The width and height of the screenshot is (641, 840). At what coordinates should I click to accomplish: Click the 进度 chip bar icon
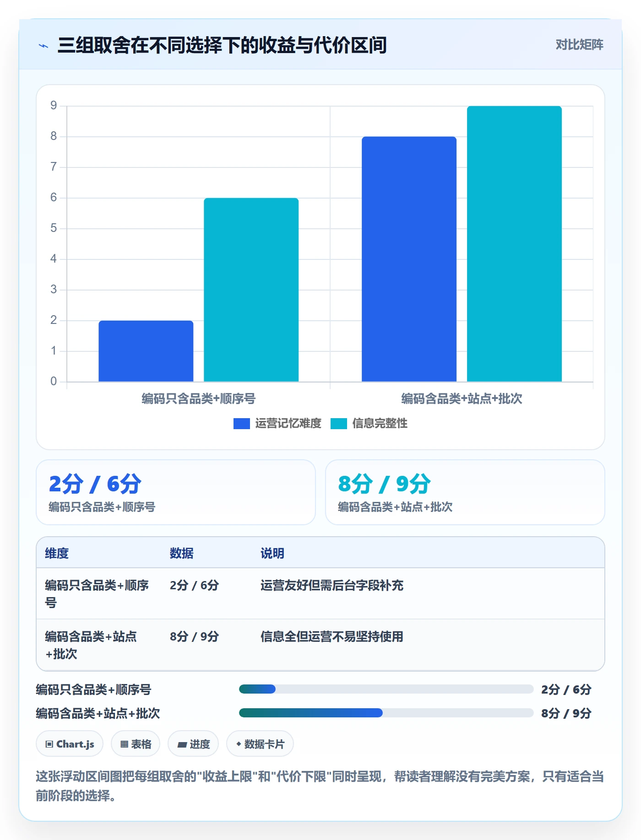[182, 745]
